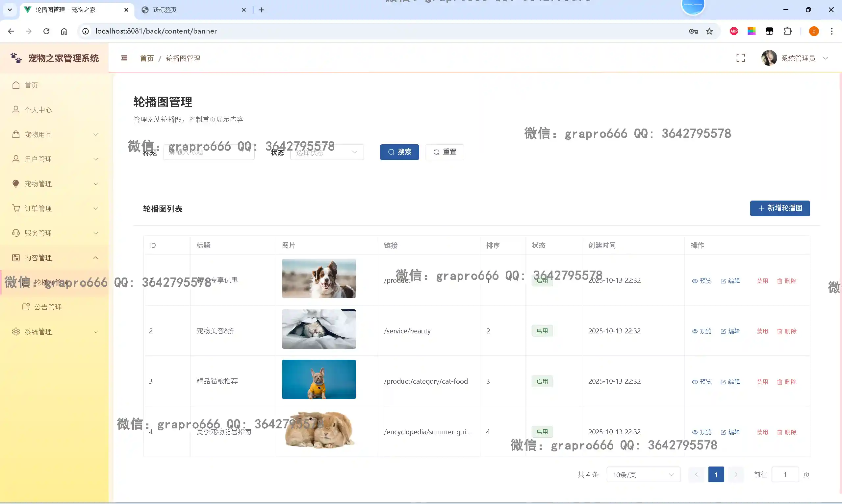Enter fullscreen using the fullscreen icon

click(740, 58)
